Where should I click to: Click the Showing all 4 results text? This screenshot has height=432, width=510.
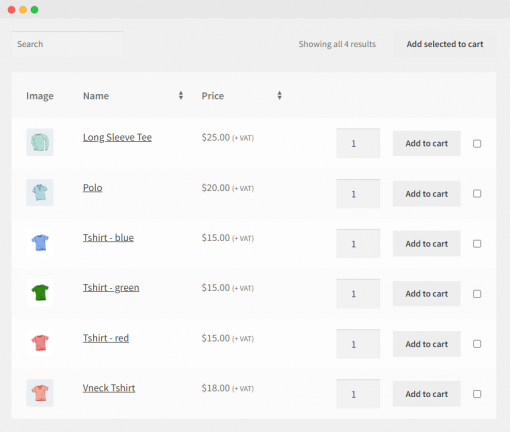tap(337, 44)
